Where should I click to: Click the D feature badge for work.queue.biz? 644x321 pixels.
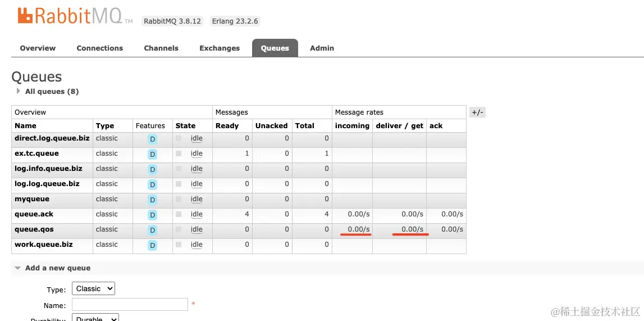(x=152, y=245)
